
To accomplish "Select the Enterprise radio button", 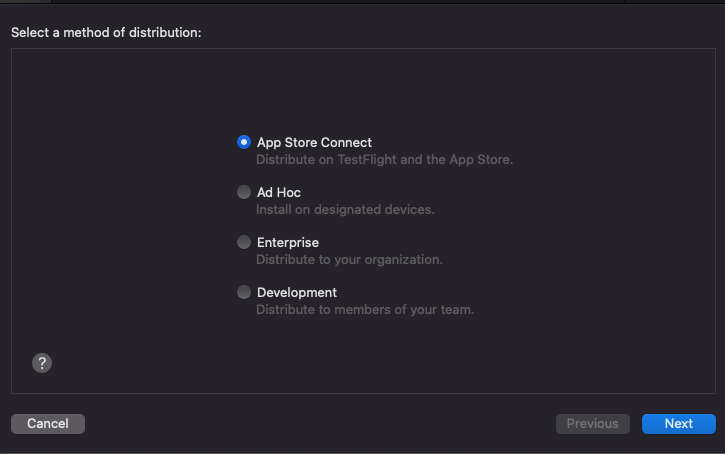I will tap(244, 242).
